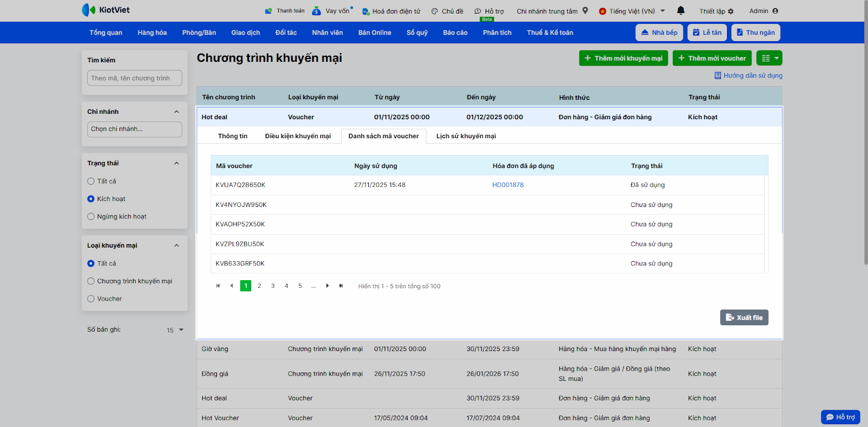Image resolution: width=868 pixels, height=427 pixels.
Task: Collapse the Chi nhánh filter panel
Action: click(x=176, y=112)
